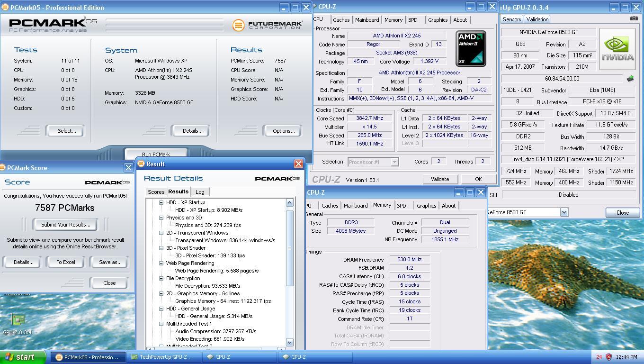Collapse the Physics and 3D node
The width and height of the screenshot is (644, 364).
(161, 218)
